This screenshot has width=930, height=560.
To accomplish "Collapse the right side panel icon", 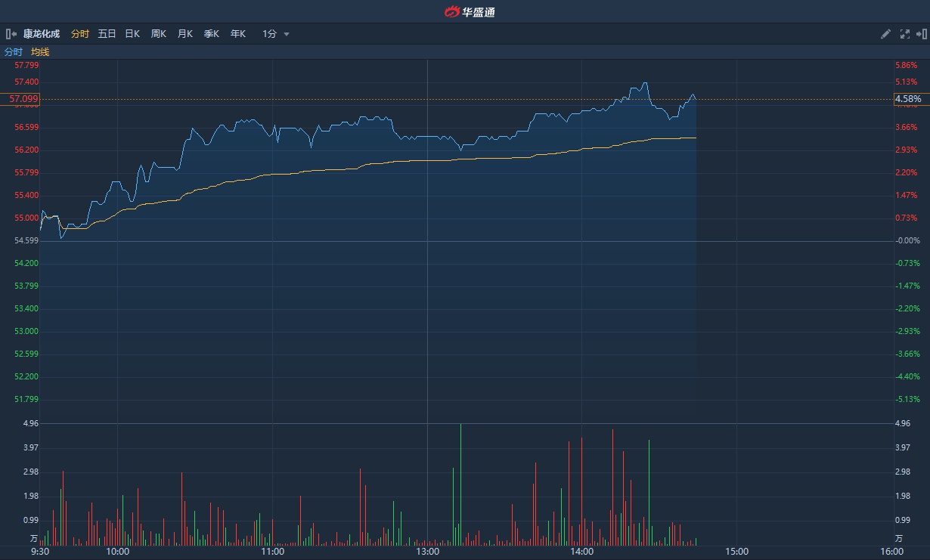I will [x=921, y=34].
